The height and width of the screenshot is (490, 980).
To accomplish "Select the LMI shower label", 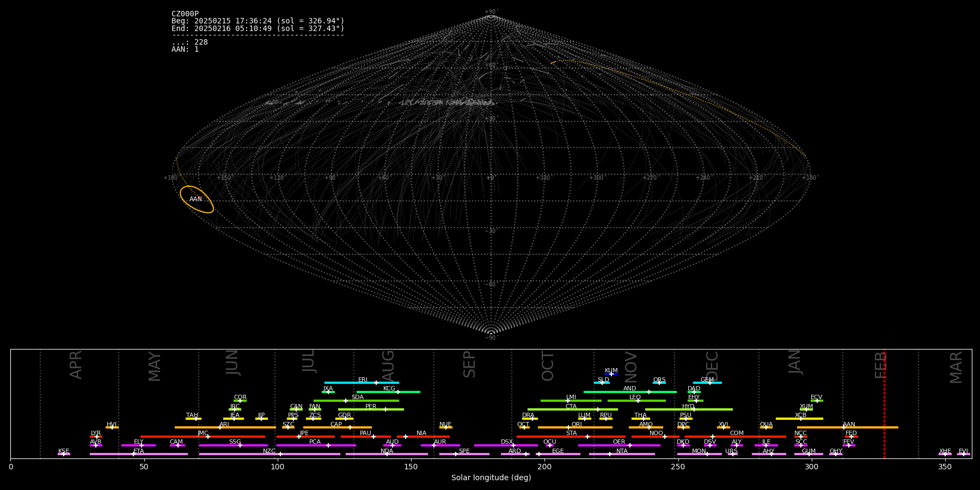I will [571, 397].
